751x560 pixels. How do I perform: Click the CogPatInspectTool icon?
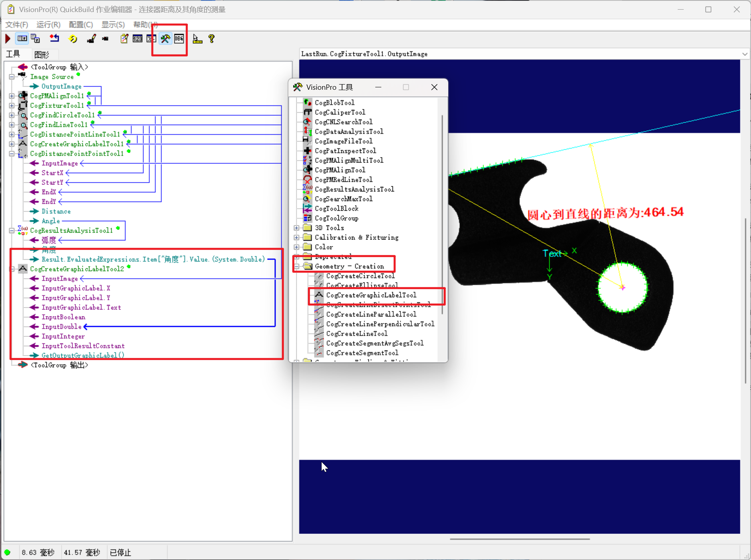coord(307,151)
